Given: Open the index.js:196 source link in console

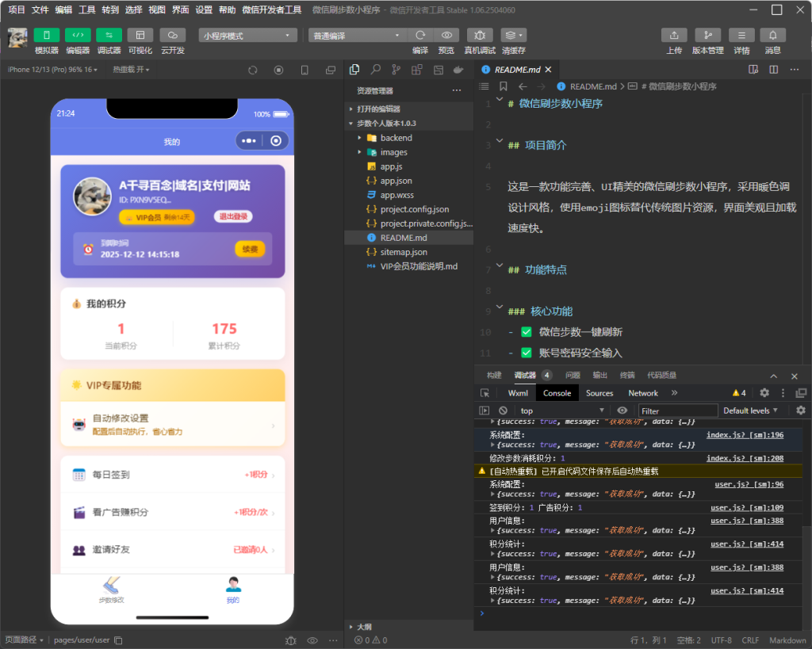Looking at the screenshot, I should (x=745, y=435).
